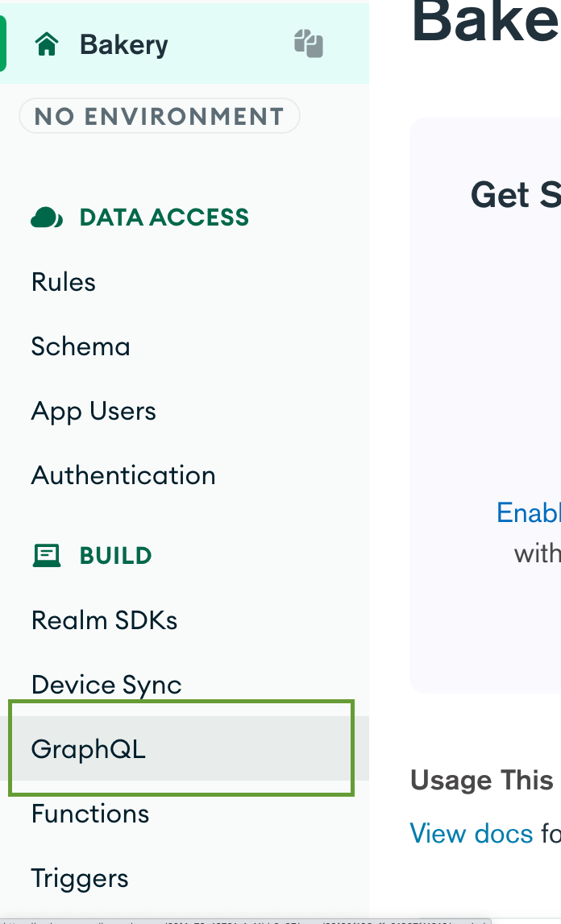Image resolution: width=561 pixels, height=924 pixels.
Task: Click the cloud icon next to DATA ACCESS
Action: click(47, 216)
